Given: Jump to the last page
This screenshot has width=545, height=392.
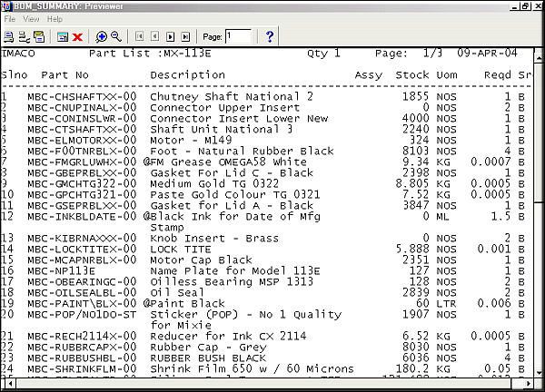Looking at the screenshot, I should (x=184, y=36).
